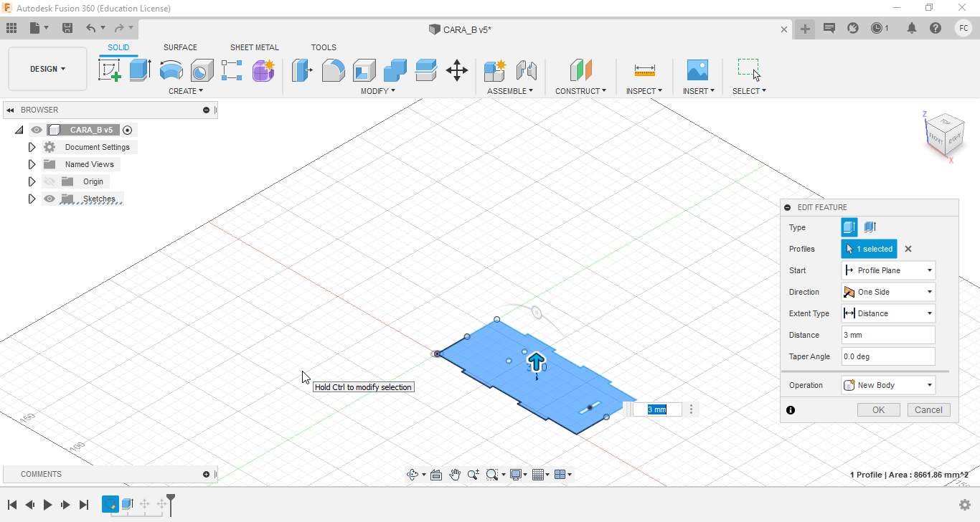This screenshot has width=980, height=522.
Task: Open the Create Form tool
Action: 263,70
